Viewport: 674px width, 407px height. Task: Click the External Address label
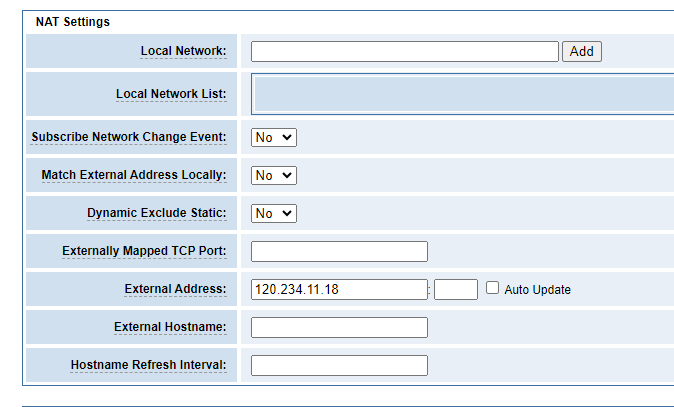(x=175, y=289)
